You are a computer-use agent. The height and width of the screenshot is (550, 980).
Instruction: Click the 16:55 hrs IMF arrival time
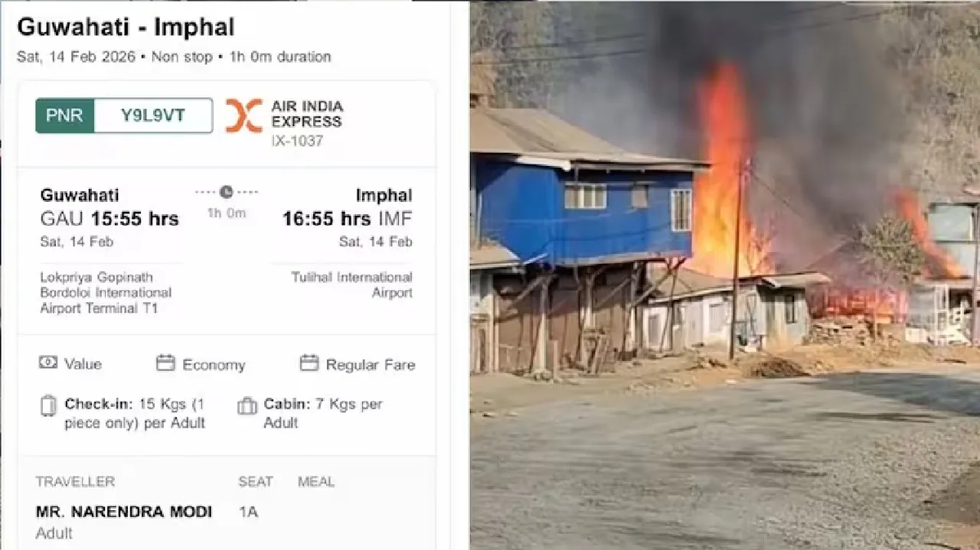347,219
